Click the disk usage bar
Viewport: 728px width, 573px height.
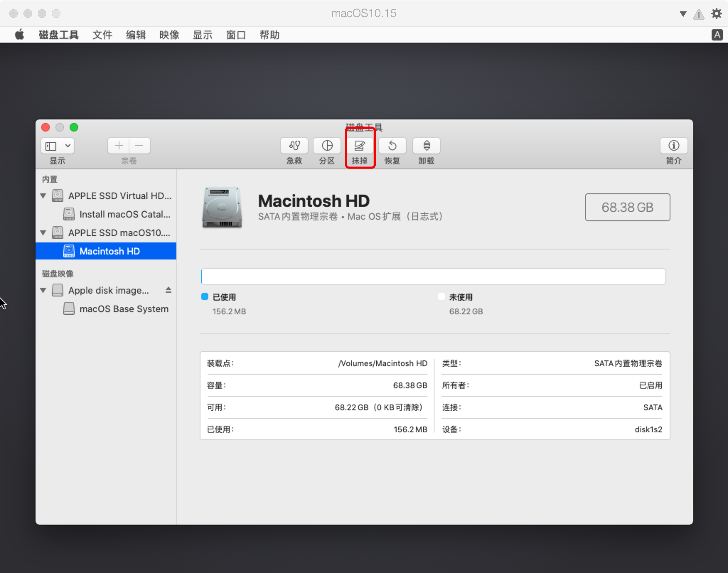pyautogui.click(x=433, y=277)
